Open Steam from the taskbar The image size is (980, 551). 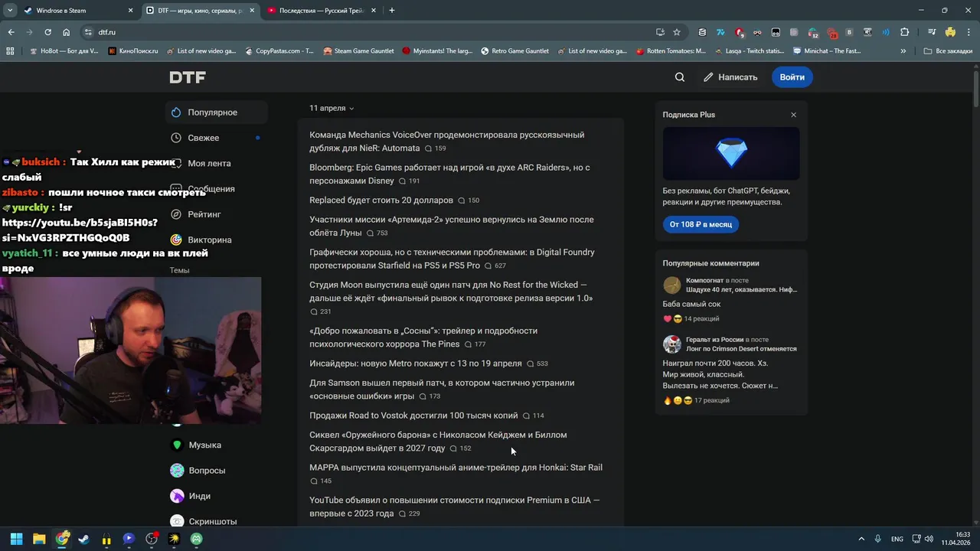(84, 539)
